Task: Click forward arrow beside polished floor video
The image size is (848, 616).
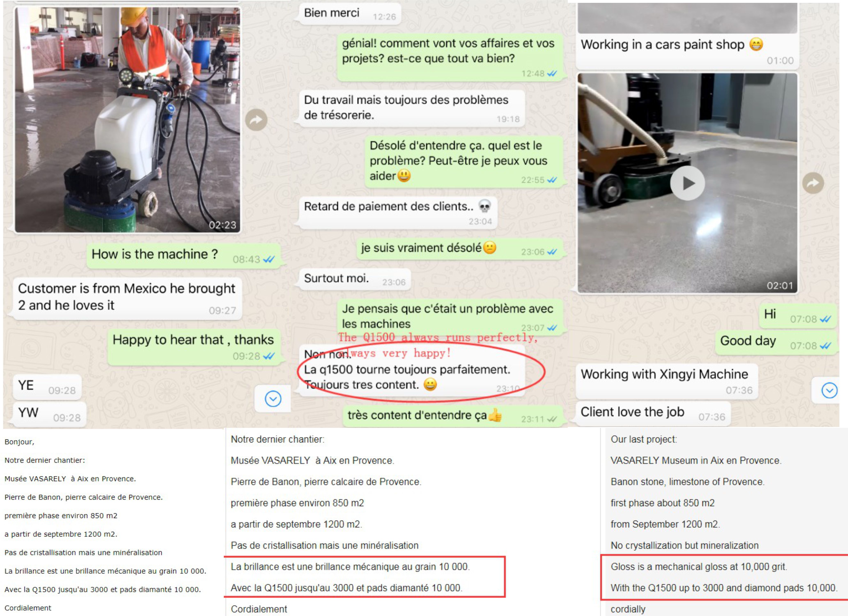Action: tap(813, 183)
